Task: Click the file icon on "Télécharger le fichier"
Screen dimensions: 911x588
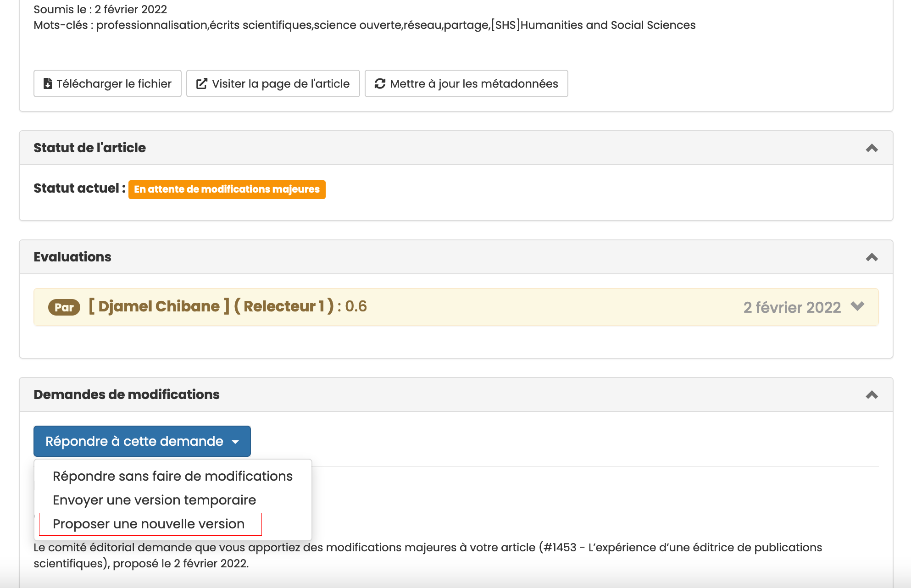Action: [48, 83]
